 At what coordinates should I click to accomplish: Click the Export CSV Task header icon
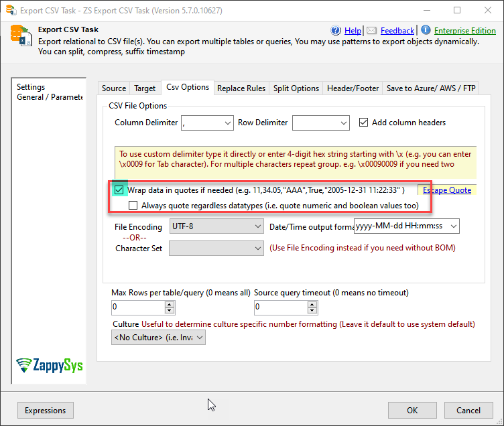tap(21, 35)
